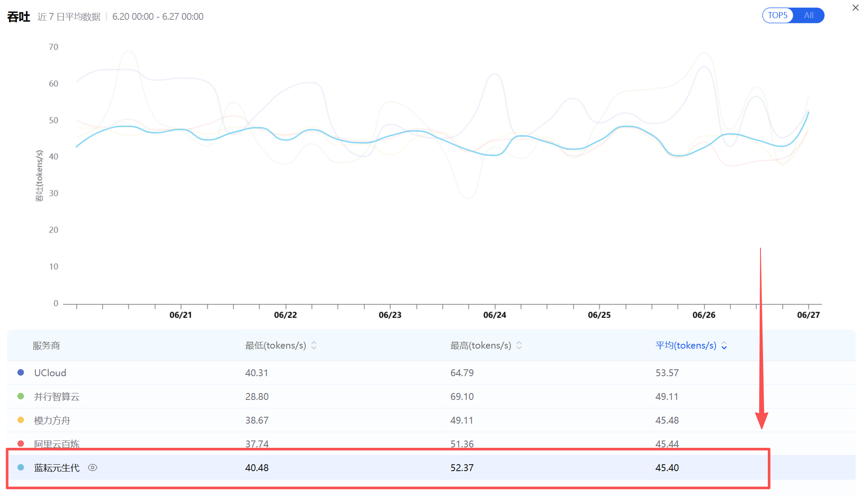The image size is (868, 497).
Task: Click UCloud average value 53.57
Action: tap(667, 373)
